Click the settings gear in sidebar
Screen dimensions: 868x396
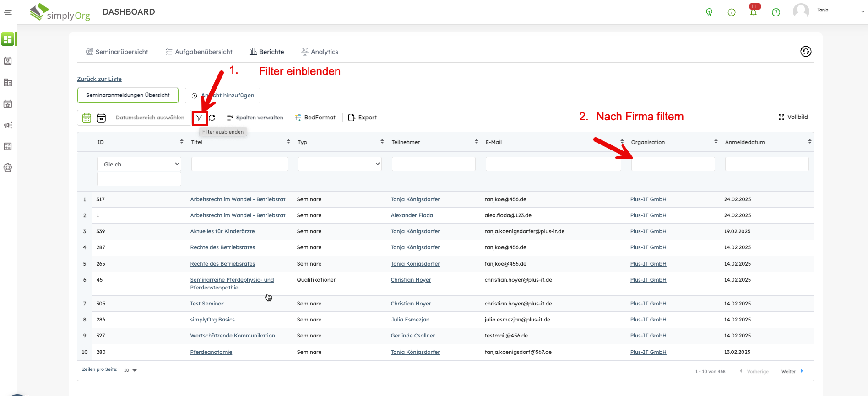(8, 168)
